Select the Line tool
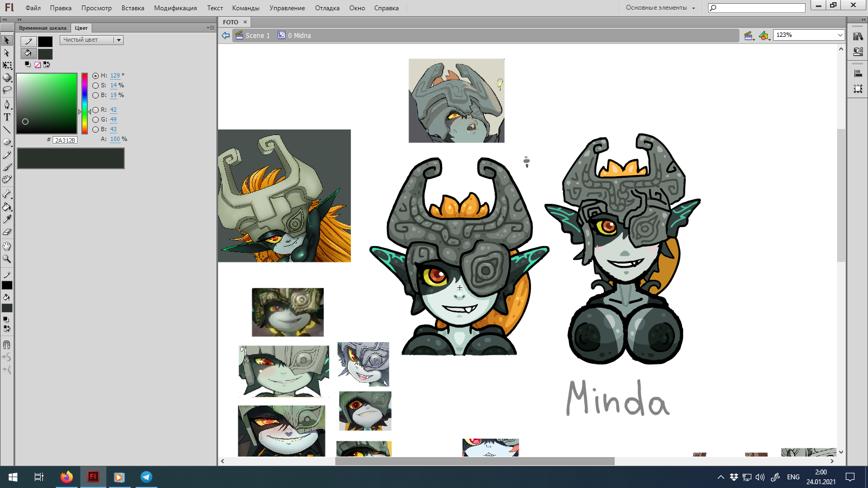 point(7,130)
